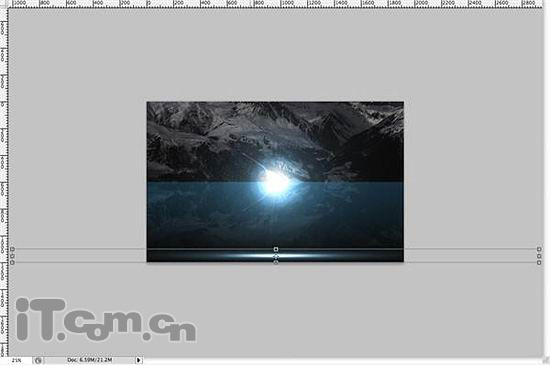Click the bottom-center transform handle
The height and width of the screenshot is (365, 550).
276,262
